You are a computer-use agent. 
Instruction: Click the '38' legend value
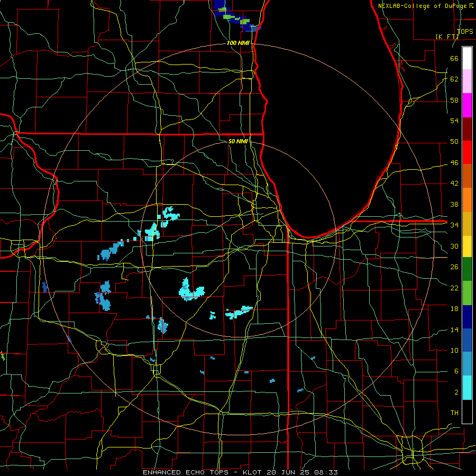454,204
